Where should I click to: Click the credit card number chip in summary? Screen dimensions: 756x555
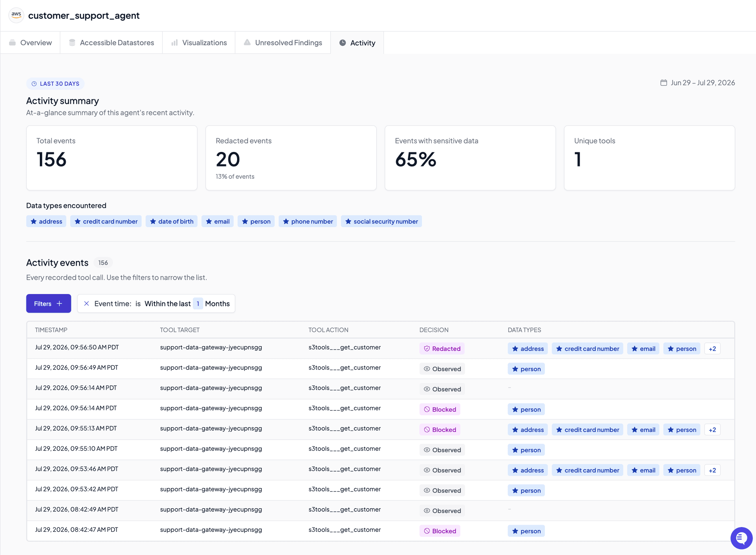point(106,221)
